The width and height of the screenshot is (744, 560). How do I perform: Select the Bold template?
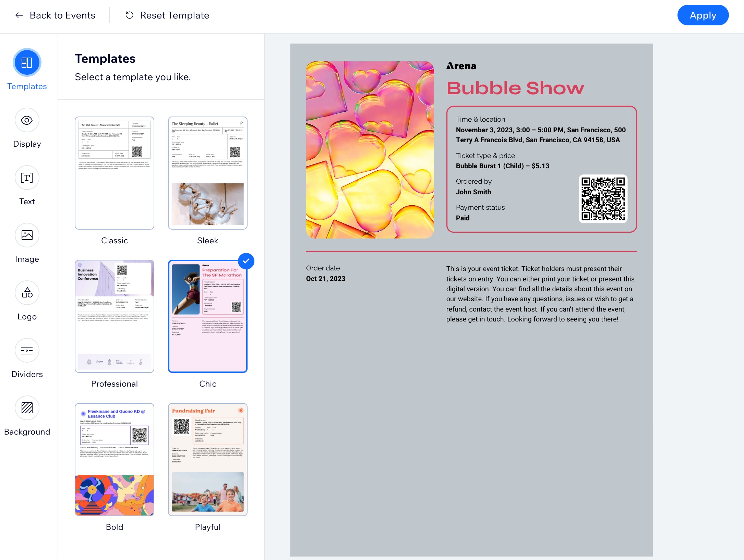(x=114, y=459)
